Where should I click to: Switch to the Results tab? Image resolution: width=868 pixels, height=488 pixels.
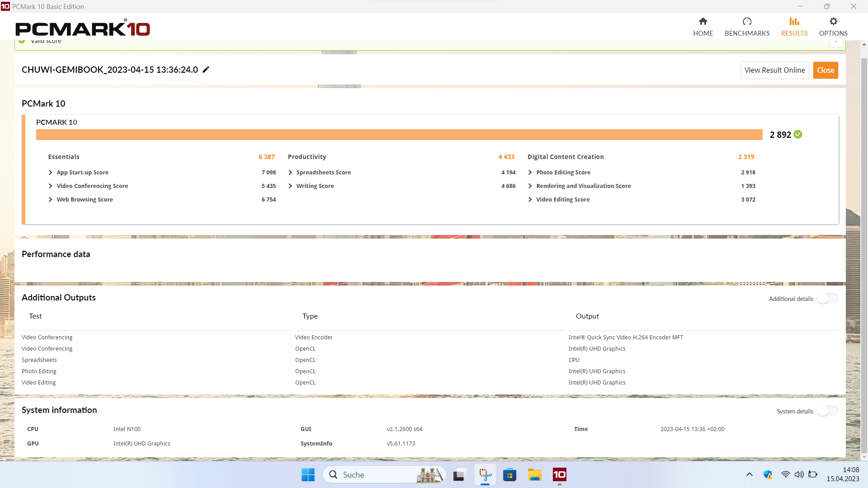pos(794,27)
